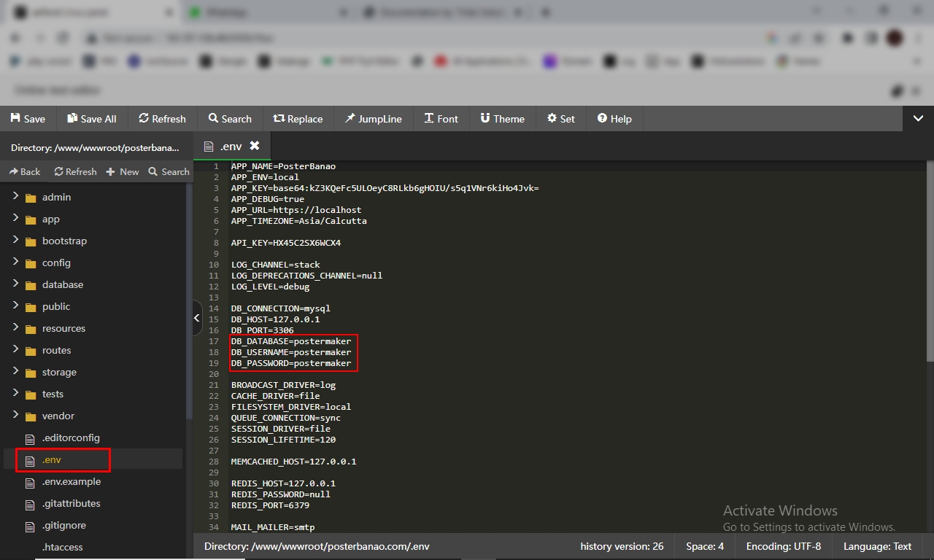Change Language: Text in the status bar
The height and width of the screenshot is (560, 934).
[877, 546]
